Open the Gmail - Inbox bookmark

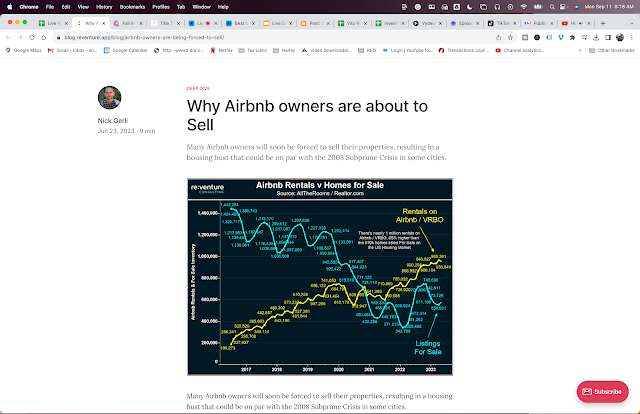click(72, 50)
